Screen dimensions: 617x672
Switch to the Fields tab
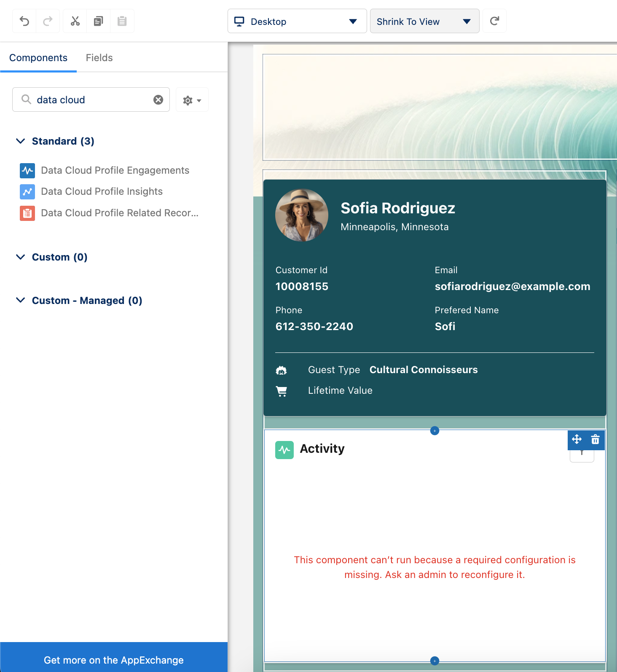(x=99, y=58)
